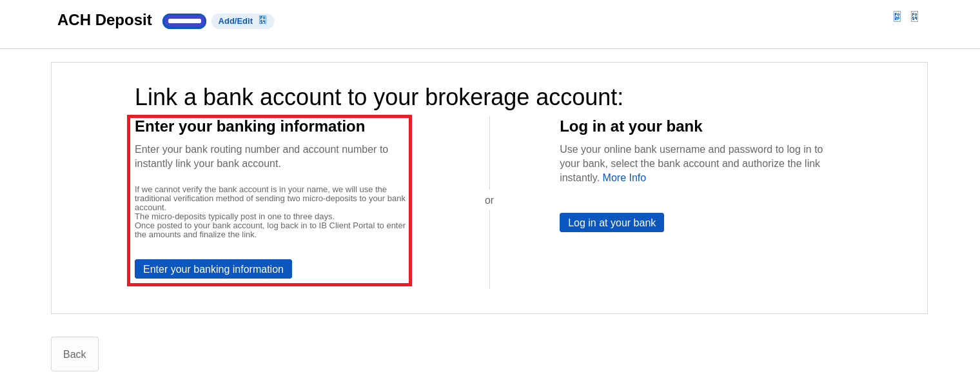Viewport: 980px width, 385px height.
Task: Click the blue Enter your banking information button
Action: click(x=213, y=269)
